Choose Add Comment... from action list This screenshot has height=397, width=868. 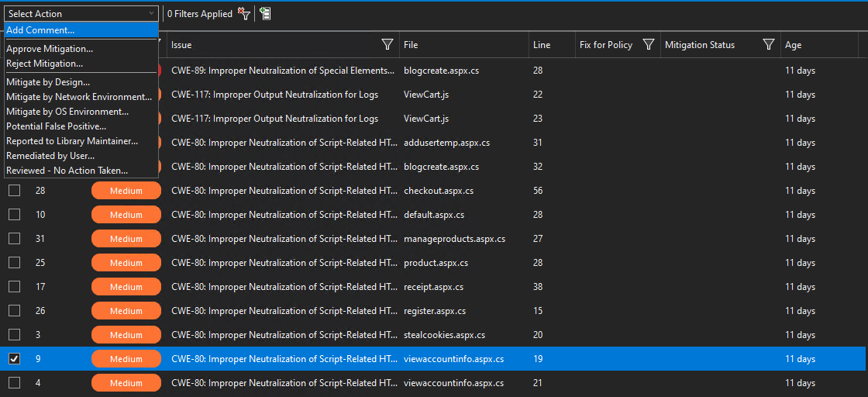point(81,30)
